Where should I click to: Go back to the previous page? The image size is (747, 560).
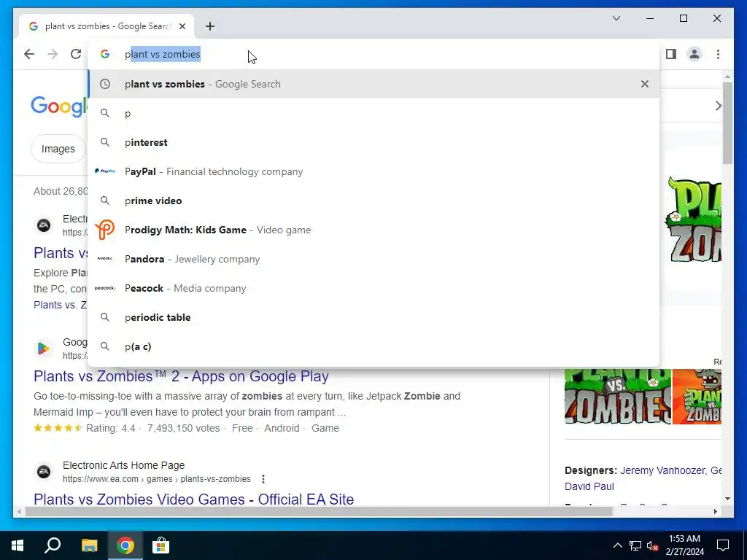click(29, 54)
